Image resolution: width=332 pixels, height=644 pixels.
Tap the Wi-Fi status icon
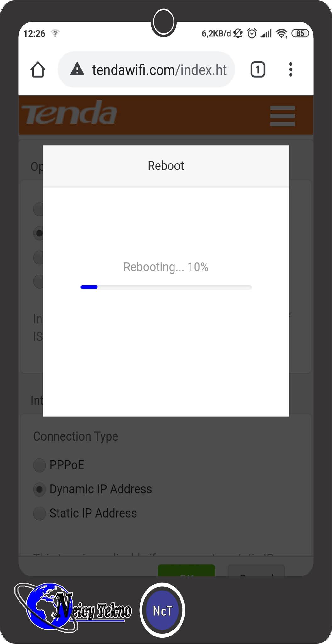[x=281, y=33]
